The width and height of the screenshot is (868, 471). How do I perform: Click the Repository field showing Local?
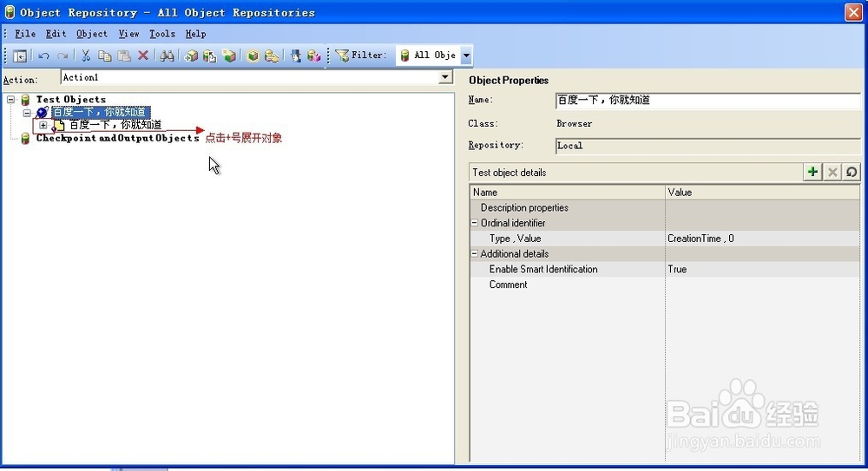[x=708, y=146]
